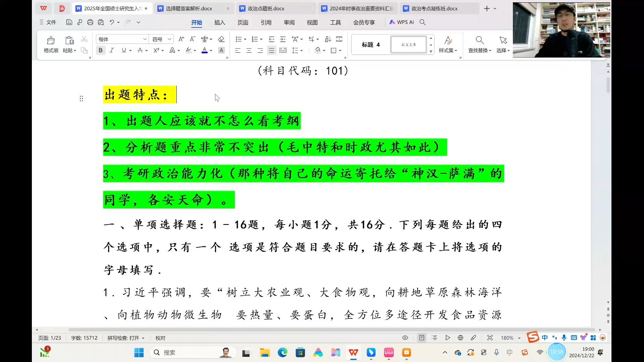Open line spacing dropdown
Viewport: 644px width, 362px height.
pyautogui.click(x=297, y=50)
